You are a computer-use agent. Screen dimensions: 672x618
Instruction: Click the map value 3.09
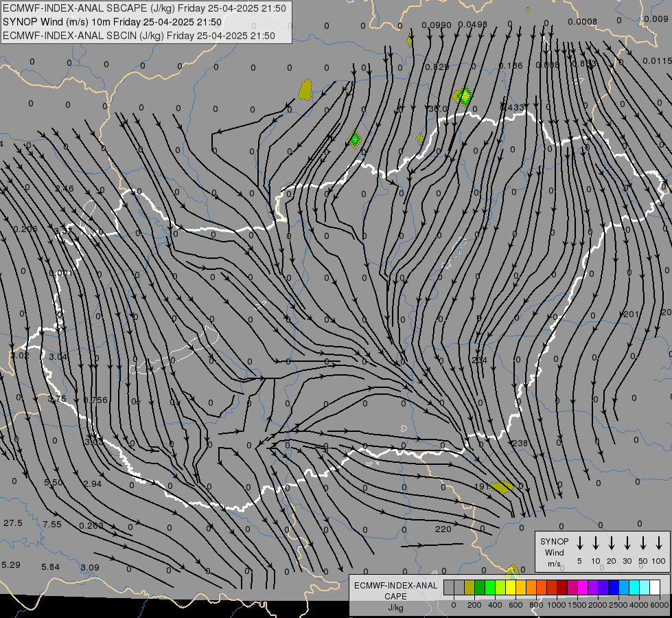pyautogui.click(x=90, y=567)
